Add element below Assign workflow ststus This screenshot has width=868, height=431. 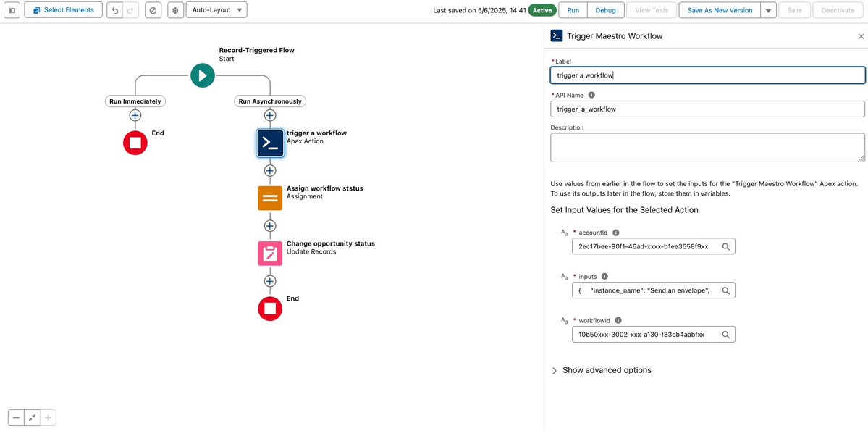click(x=270, y=225)
